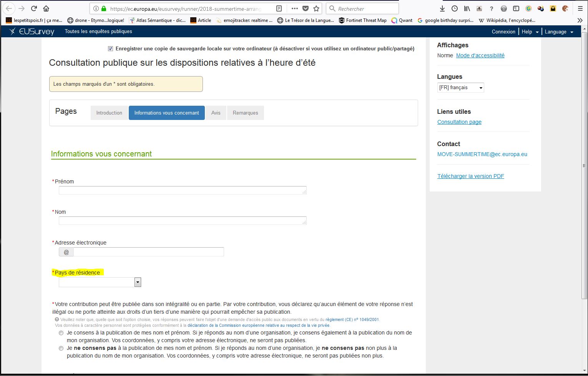
Task: Click the Mode d'accessibilité link
Action: 480,55
